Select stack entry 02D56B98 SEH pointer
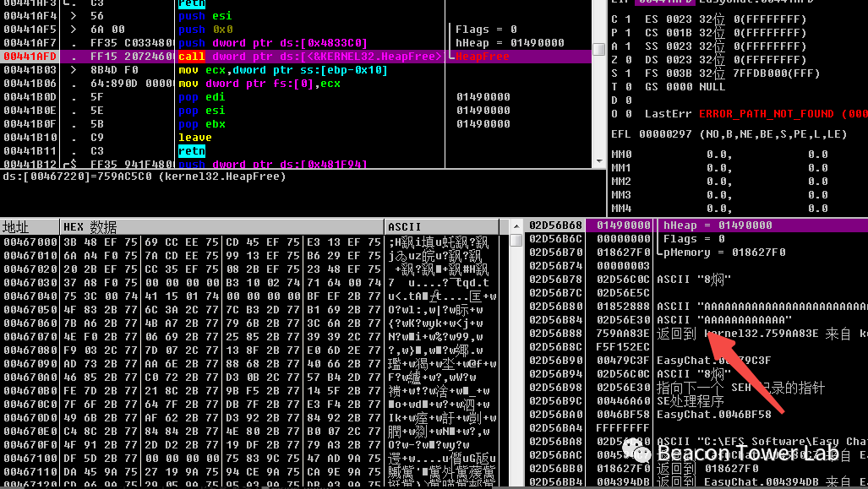The image size is (868, 489). (x=696, y=387)
